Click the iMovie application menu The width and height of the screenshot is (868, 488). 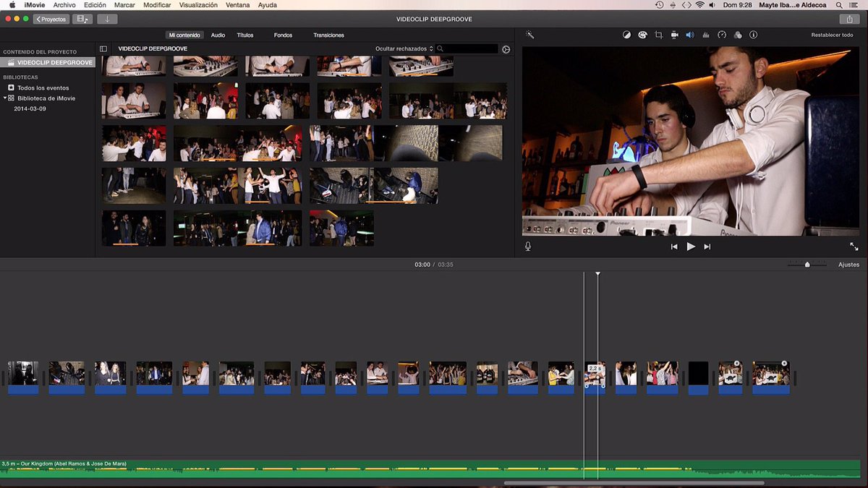pos(34,5)
